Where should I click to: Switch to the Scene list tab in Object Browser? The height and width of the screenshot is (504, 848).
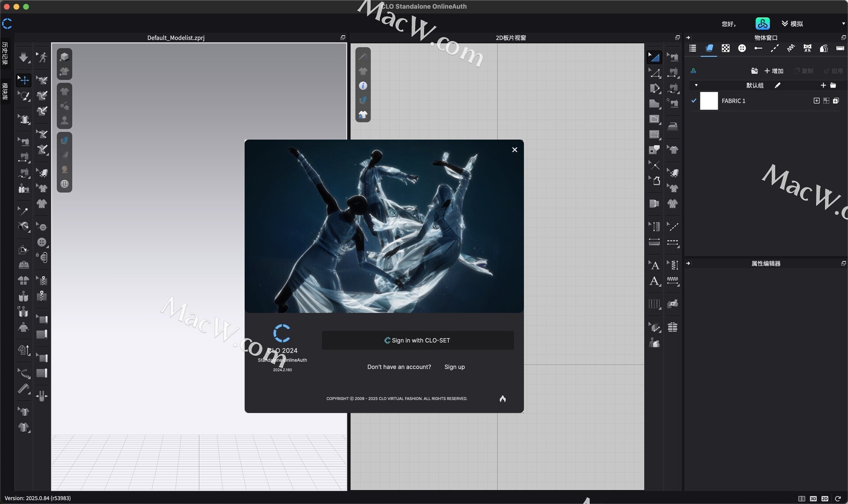[x=693, y=48]
